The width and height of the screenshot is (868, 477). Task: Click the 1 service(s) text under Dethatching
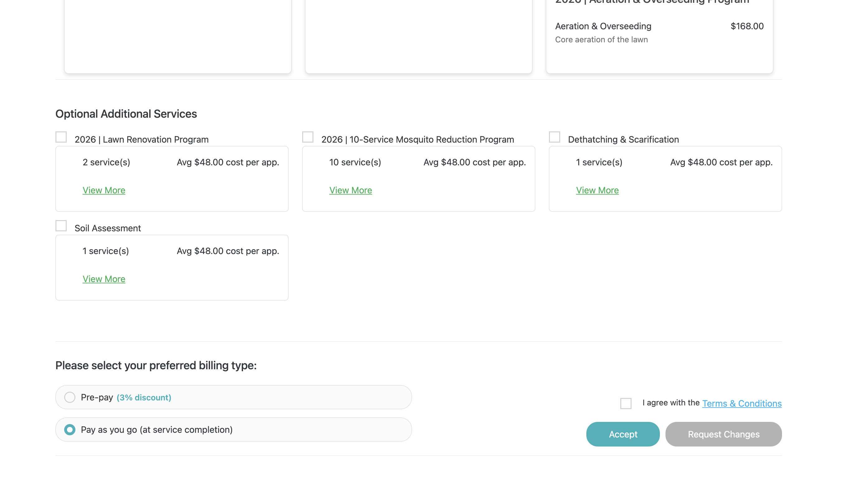tap(599, 162)
